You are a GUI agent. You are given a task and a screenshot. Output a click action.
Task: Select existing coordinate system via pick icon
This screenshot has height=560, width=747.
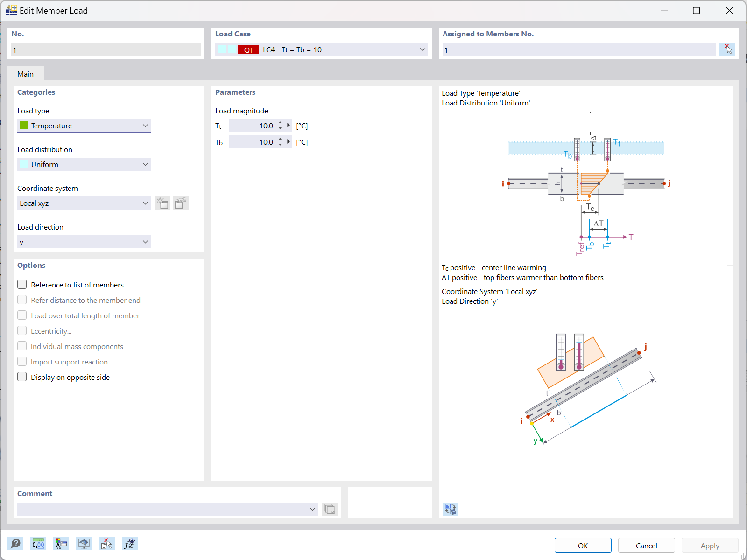pyautogui.click(x=181, y=203)
